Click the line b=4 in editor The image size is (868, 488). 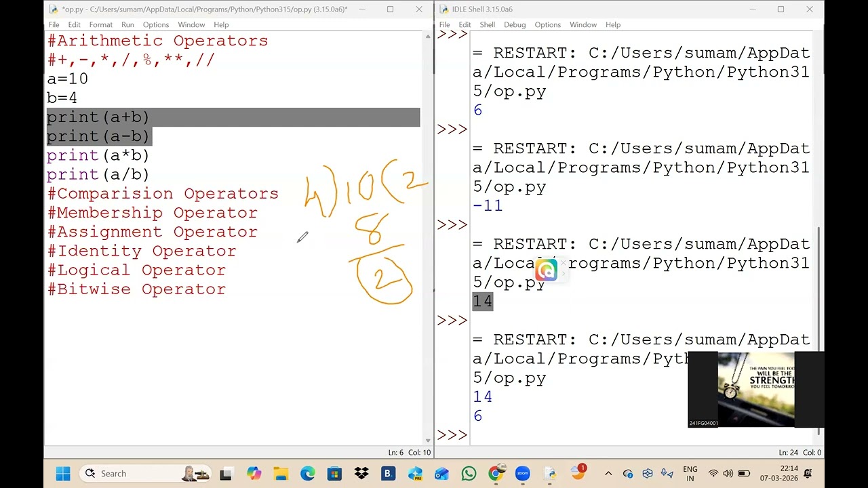62,98
